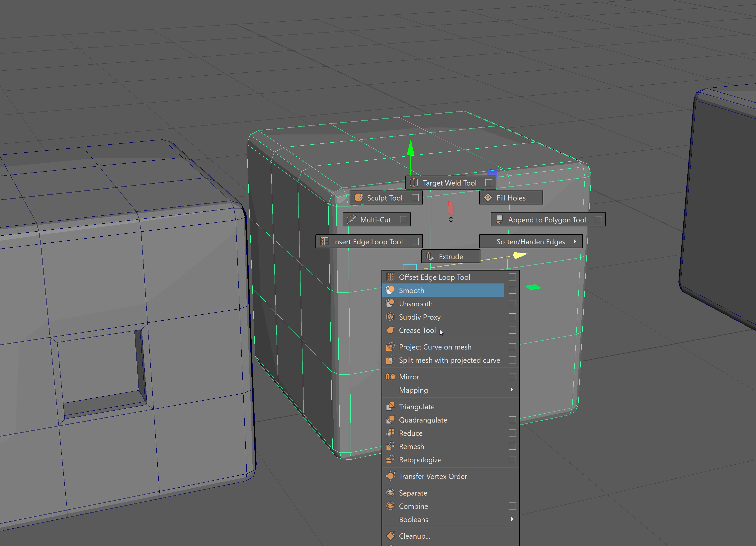Expand the Mapping submenu
The height and width of the screenshot is (546, 756).
click(512, 390)
